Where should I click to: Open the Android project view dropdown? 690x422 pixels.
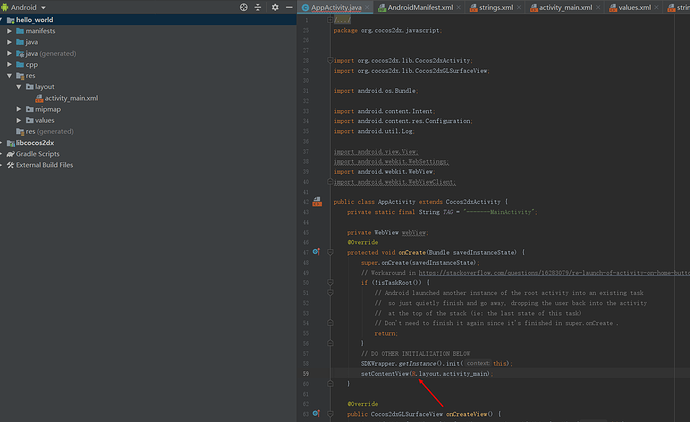(44, 7)
